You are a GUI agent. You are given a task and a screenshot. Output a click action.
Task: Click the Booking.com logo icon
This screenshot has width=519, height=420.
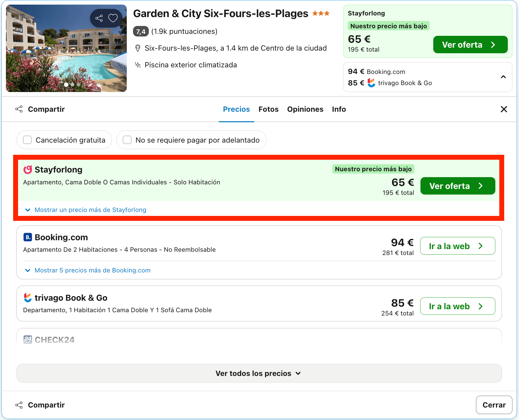tap(28, 237)
